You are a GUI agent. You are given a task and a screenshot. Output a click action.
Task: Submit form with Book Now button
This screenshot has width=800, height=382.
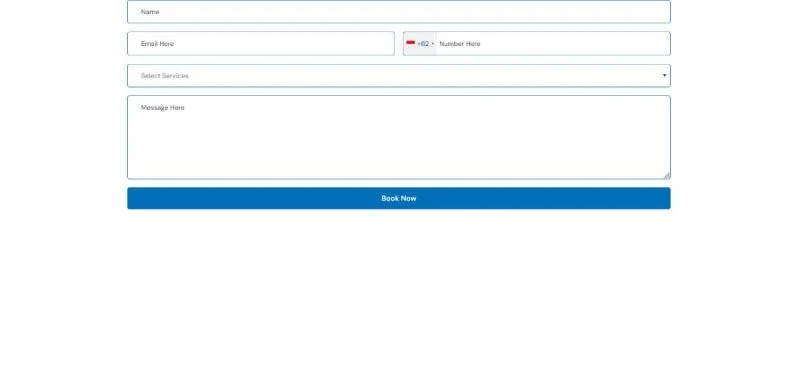[398, 198]
